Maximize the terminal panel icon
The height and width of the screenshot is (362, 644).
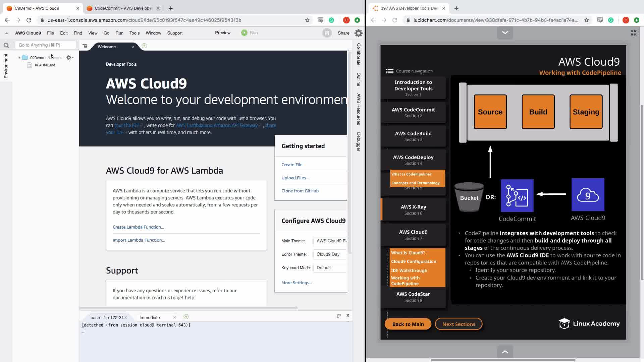coord(338,316)
